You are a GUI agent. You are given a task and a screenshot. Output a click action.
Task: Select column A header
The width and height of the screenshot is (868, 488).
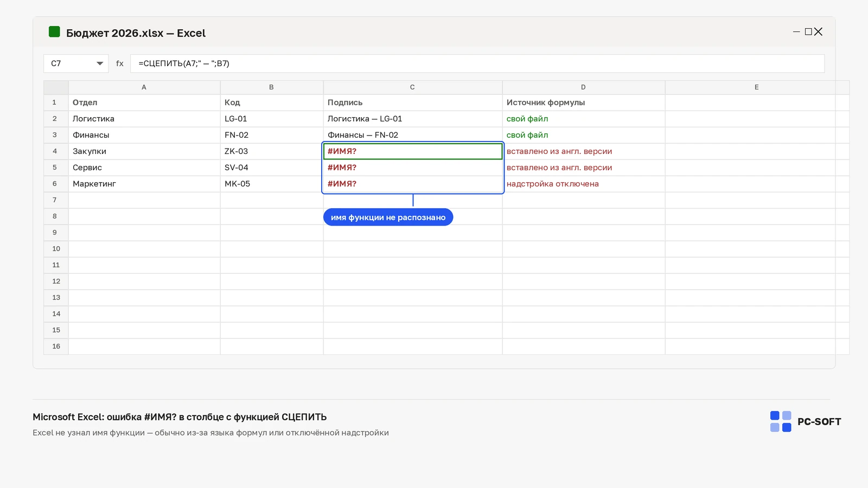(x=144, y=87)
